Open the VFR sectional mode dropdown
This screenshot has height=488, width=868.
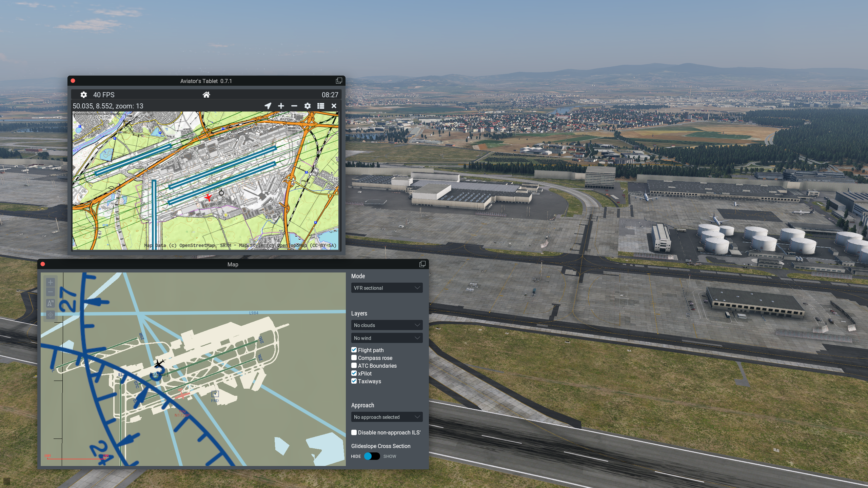point(387,288)
